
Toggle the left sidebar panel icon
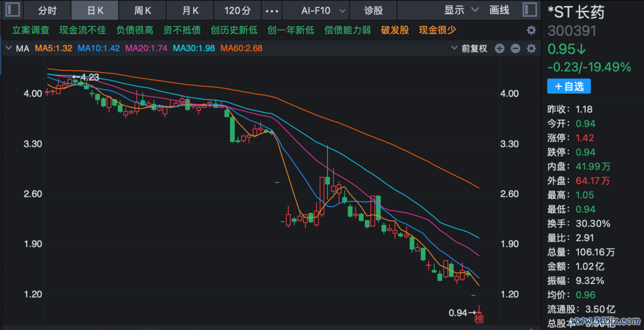coord(13,10)
